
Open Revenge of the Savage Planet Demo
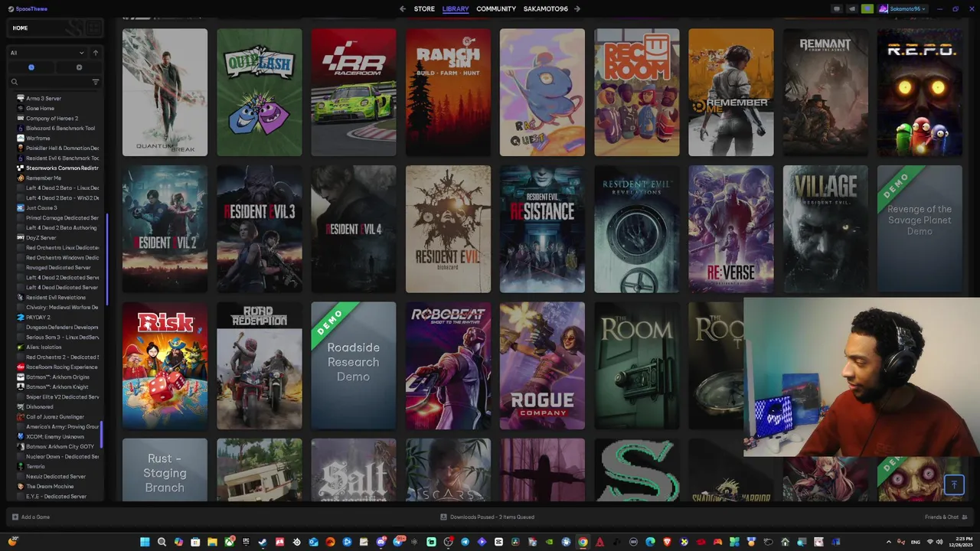tap(920, 229)
